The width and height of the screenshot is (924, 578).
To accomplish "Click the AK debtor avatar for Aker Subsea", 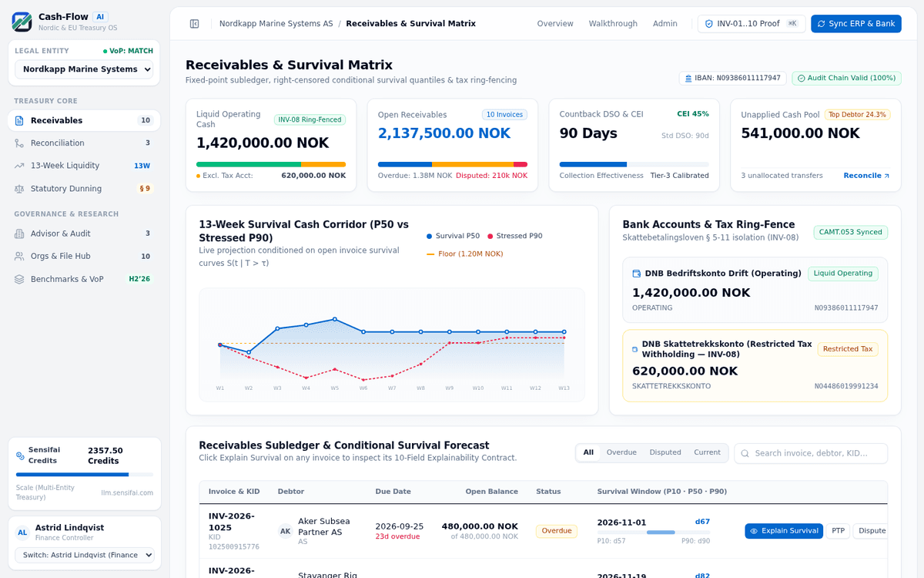I will pyautogui.click(x=286, y=531).
